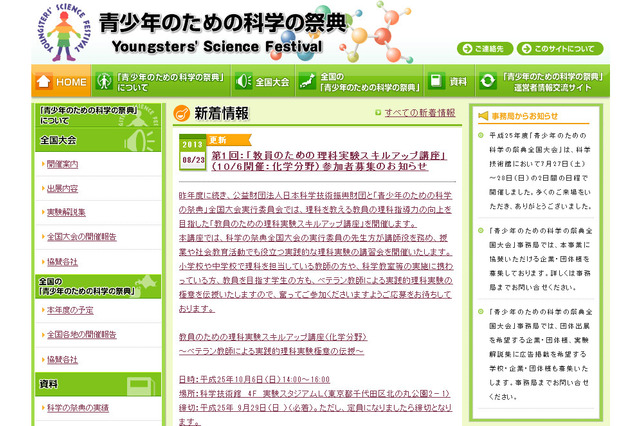The height and width of the screenshot is (426, 640).
Task: Open 協賛各社 link under 全国の祭典 section
Action: coord(62,359)
